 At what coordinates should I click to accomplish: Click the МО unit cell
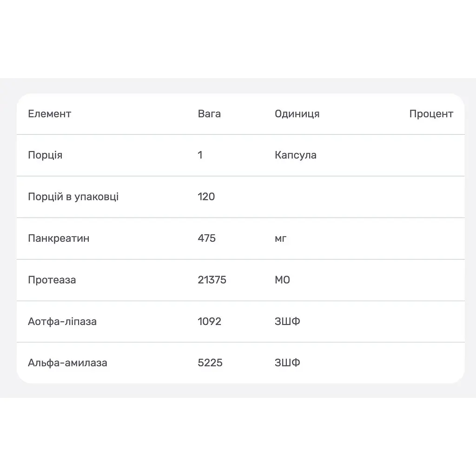coord(282,280)
